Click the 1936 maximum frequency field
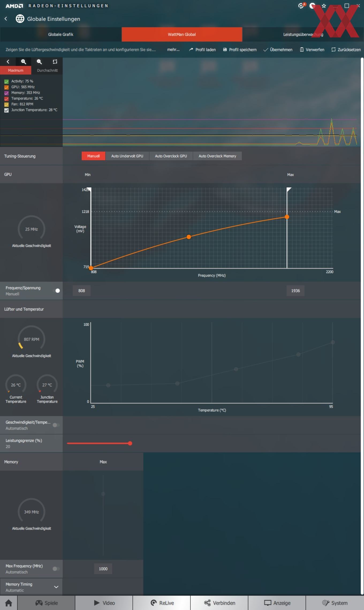364x610 pixels. tap(295, 291)
